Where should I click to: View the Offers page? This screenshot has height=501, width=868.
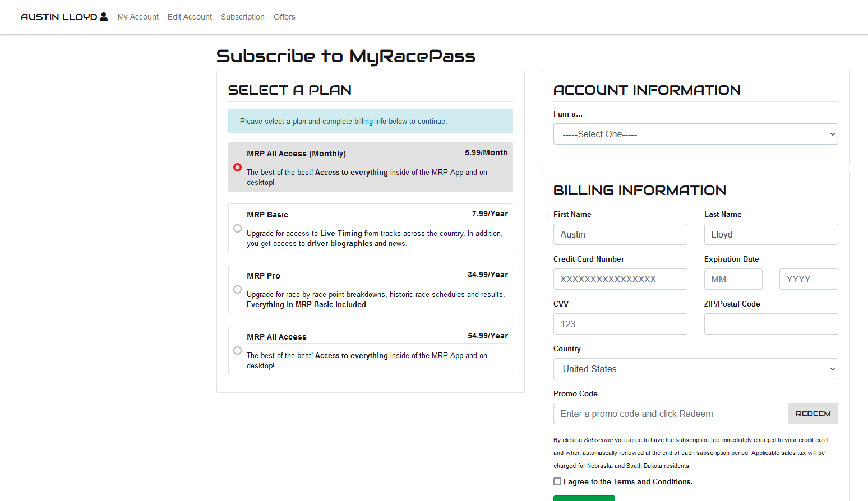point(284,17)
